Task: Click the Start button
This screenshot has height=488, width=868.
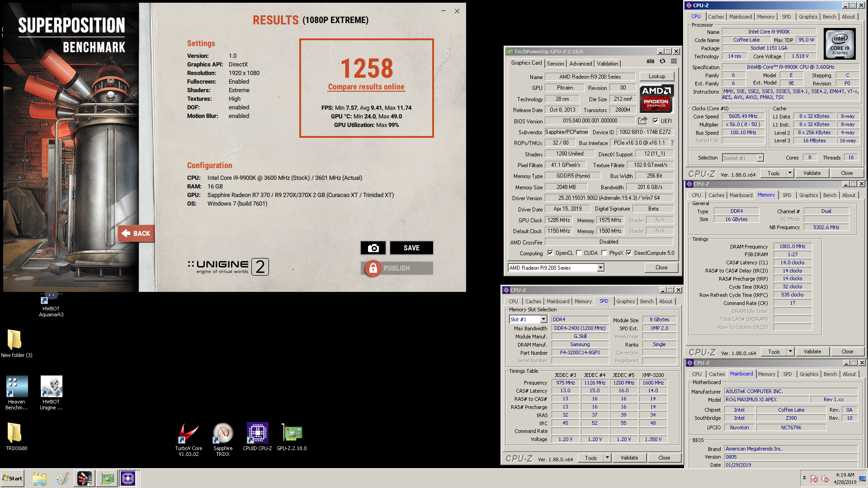Action: tap(12, 479)
